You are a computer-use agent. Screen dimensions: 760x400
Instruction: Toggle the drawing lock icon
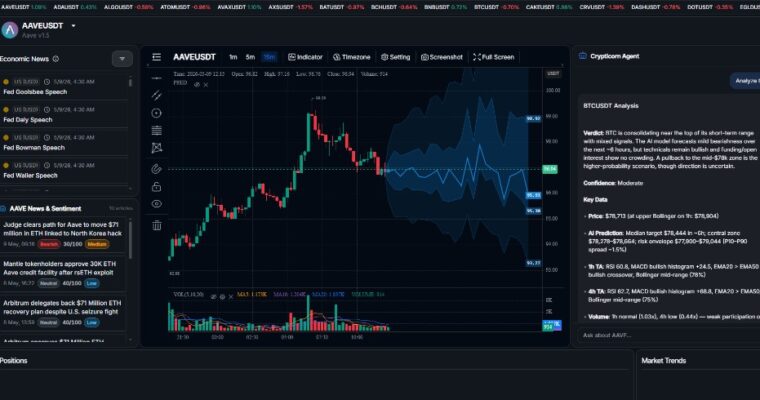click(157, 187)
